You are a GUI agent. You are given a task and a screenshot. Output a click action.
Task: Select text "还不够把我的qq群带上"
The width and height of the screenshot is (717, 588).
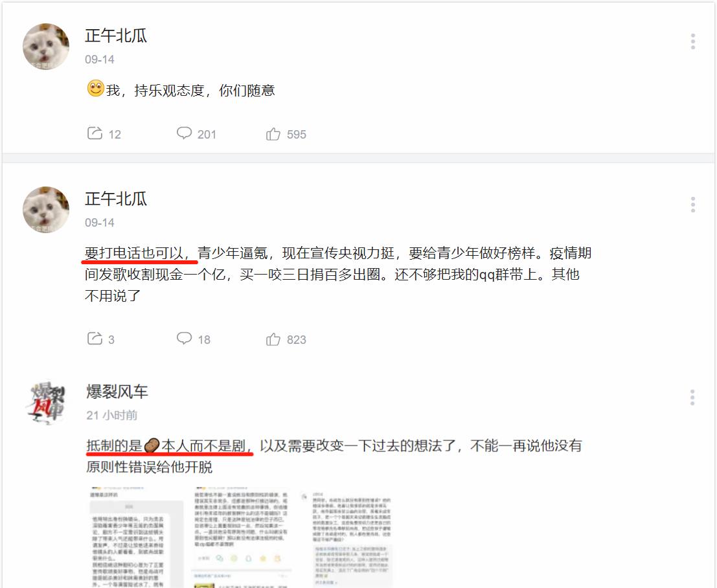465,275
